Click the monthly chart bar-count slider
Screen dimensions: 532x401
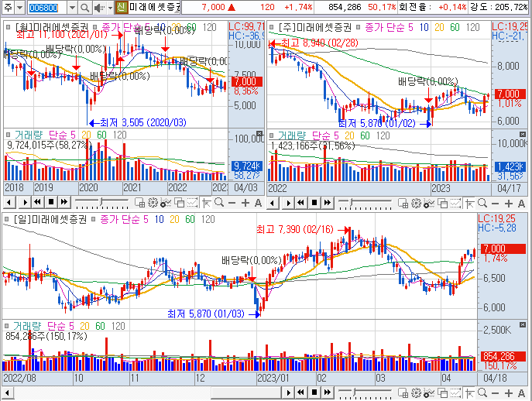tap(101, 203)
